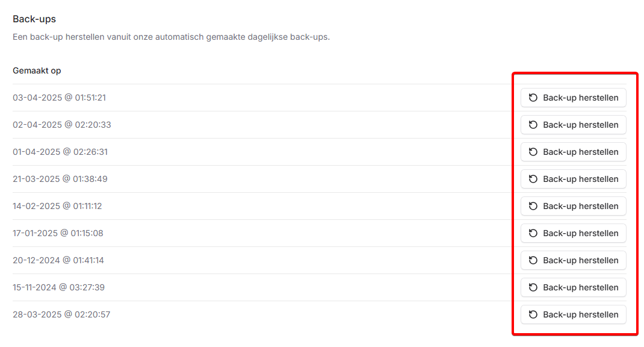Hit the restore icon on the 17-01-2025 row
This screenshot has width=644, height=347.
point(533,233)
